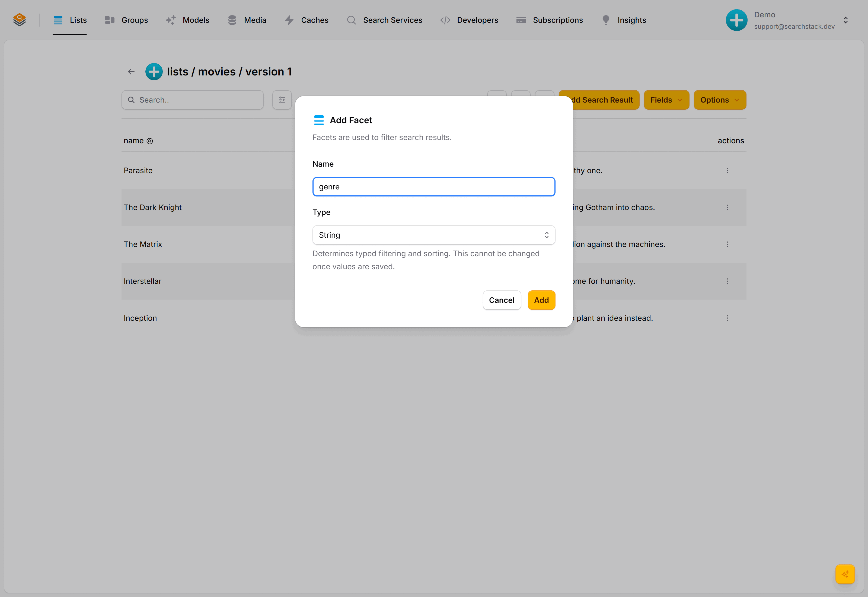Image resolution: width=868 pixels, height=597 pixels.
Task: Open the Type dropdown showing String
Action: pyautogui.click(x=434, y=235)
